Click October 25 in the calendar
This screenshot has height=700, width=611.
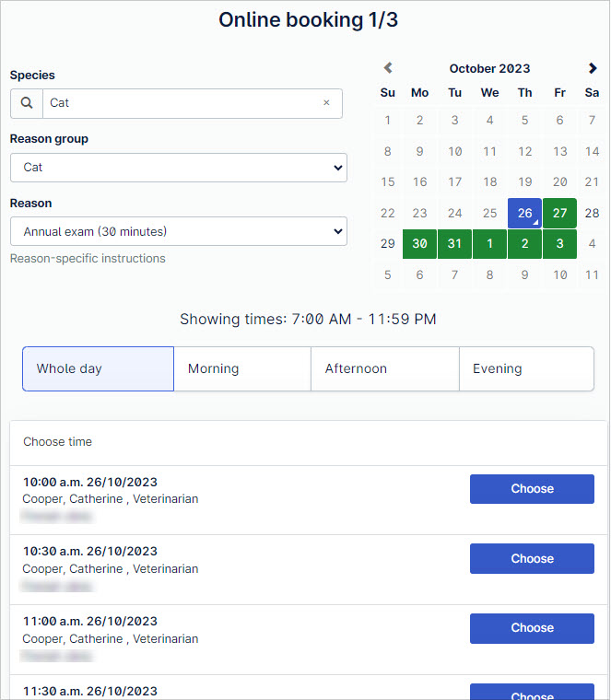[x=489, y=213]
